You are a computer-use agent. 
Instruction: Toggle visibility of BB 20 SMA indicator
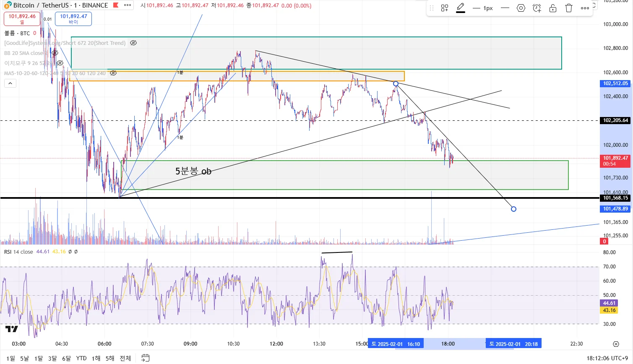(55, 53)
